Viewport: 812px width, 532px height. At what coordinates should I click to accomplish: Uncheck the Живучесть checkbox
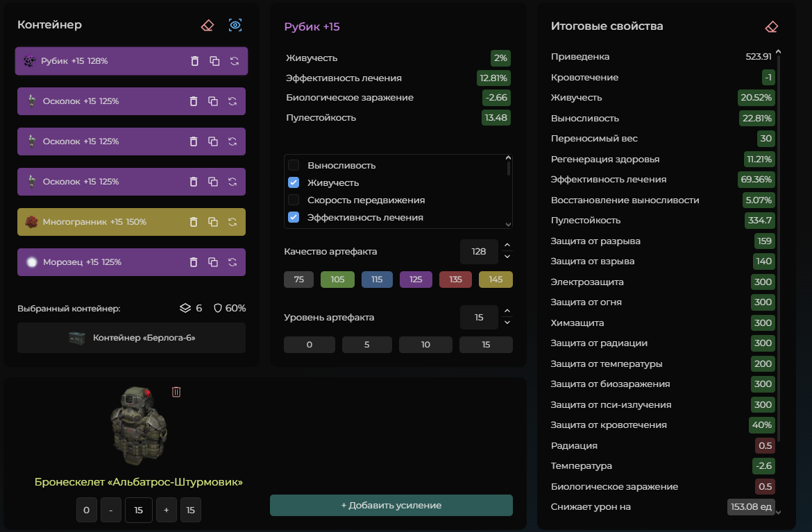[294, 182]
